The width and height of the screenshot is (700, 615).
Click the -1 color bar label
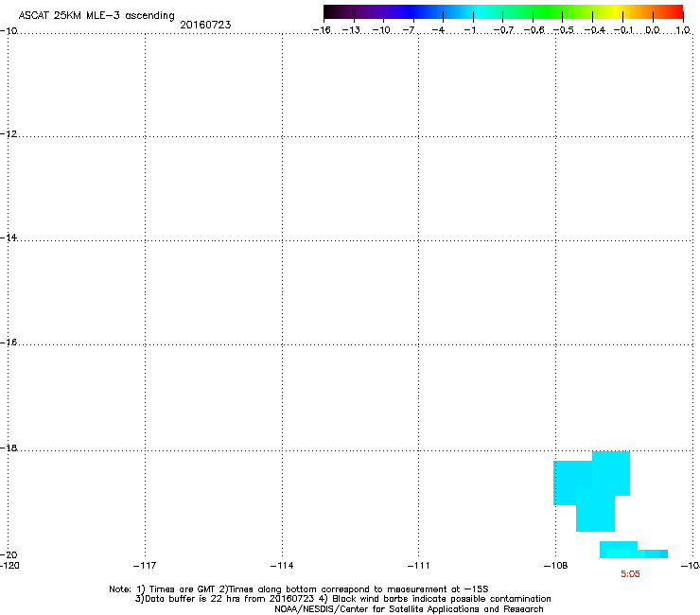click(469, 30)
